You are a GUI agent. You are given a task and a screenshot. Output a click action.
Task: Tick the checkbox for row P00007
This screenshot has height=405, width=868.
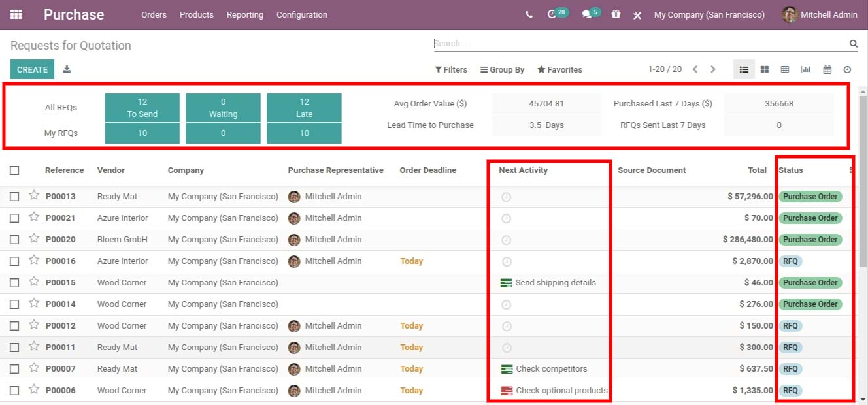point(14,369)
